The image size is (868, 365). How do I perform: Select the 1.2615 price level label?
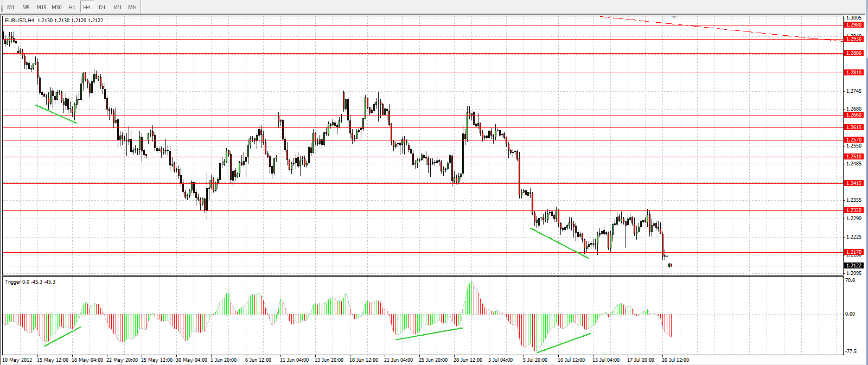[x=854, y=127]
